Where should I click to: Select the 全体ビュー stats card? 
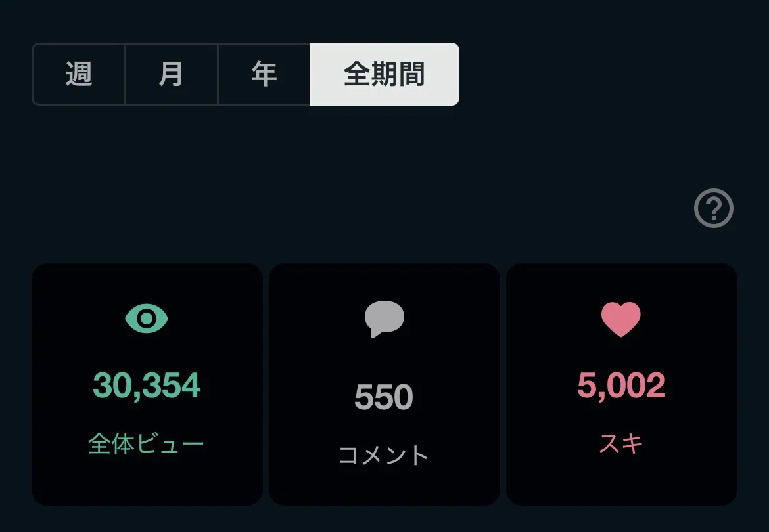[147, 384]
